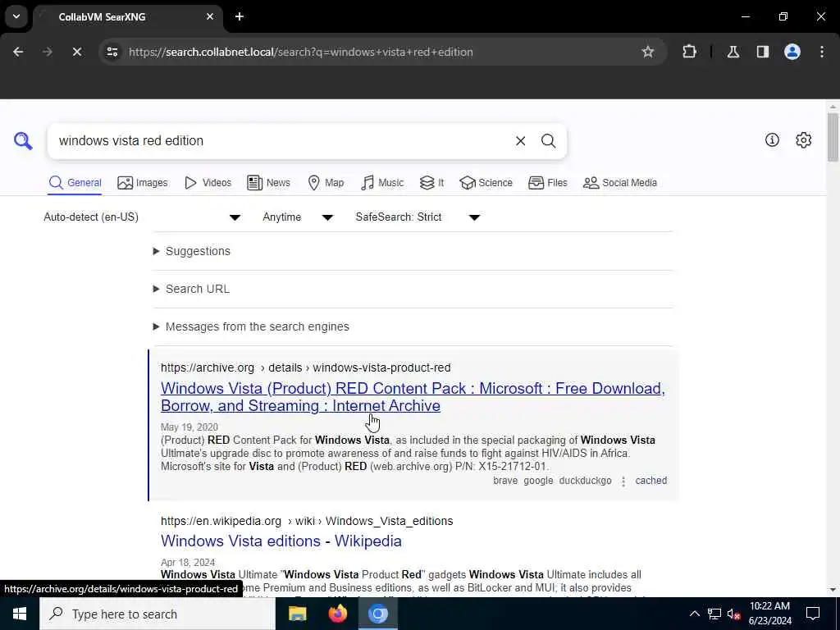Switch to the News tab
Screen dimensions: 840x630
coord(269,183)
